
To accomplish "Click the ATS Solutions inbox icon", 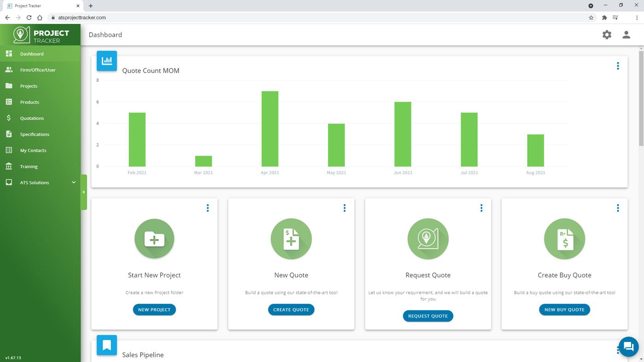I will (x=9, y=182).
